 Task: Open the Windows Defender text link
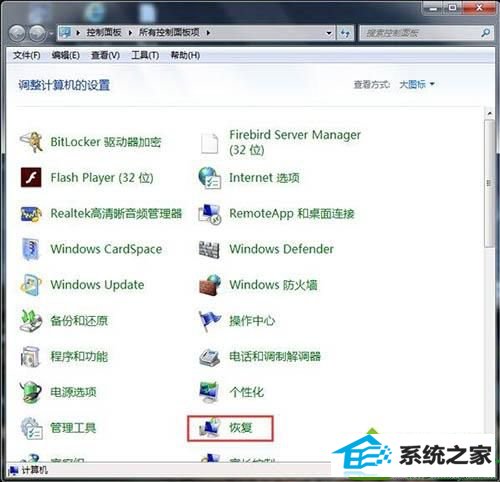tap(281, 249)
